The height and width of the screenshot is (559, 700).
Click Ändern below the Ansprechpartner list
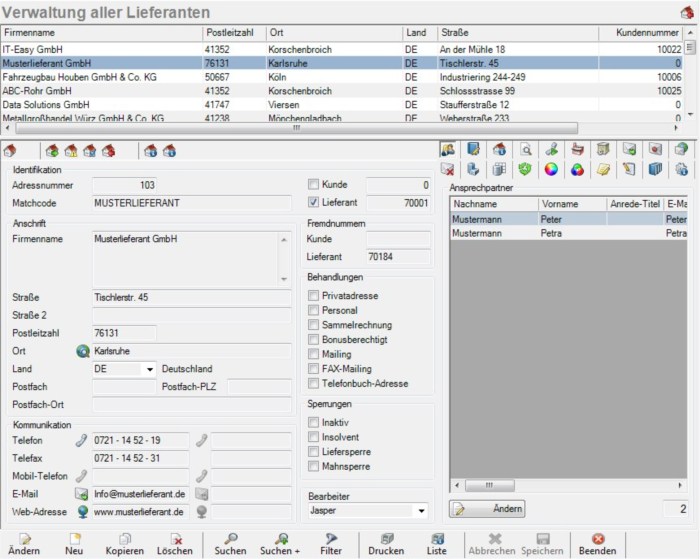click(x=487, y=509)
